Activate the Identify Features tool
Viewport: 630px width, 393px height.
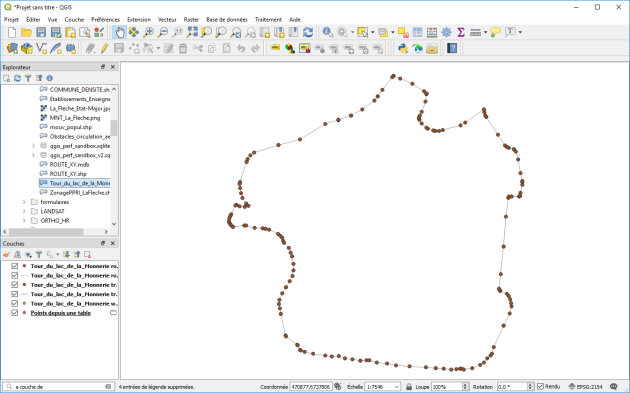point(327,32)
